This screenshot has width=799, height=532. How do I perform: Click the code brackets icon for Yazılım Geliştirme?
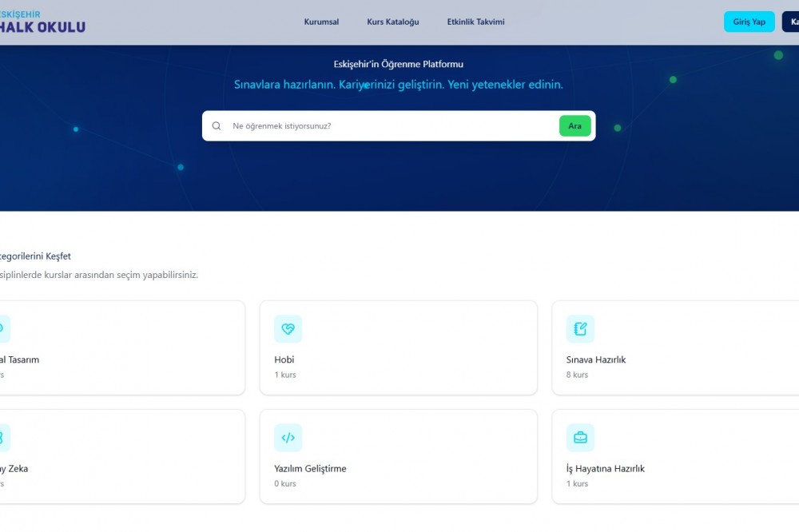(288, 438)
